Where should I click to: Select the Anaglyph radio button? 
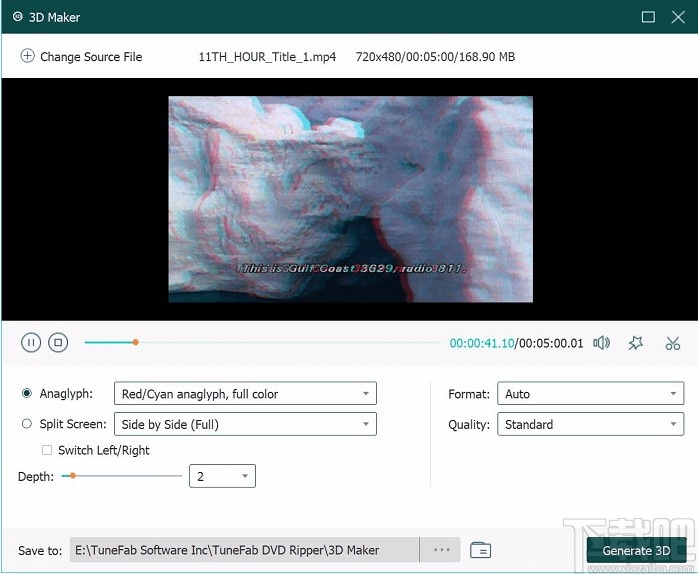point(27,393)
